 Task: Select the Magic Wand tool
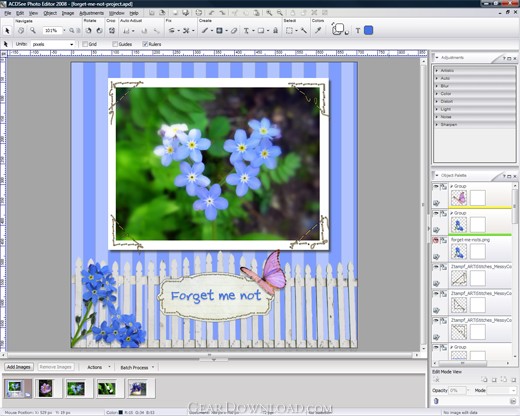point(304,31)
